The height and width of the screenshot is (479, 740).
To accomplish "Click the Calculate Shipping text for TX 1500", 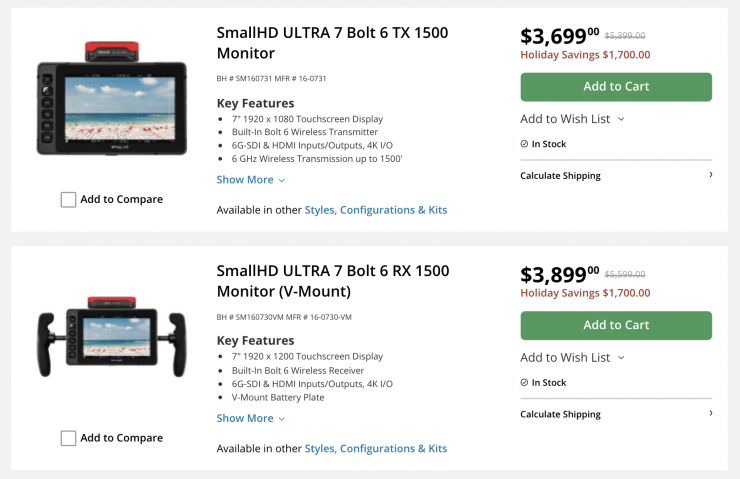I will (560, 176).
